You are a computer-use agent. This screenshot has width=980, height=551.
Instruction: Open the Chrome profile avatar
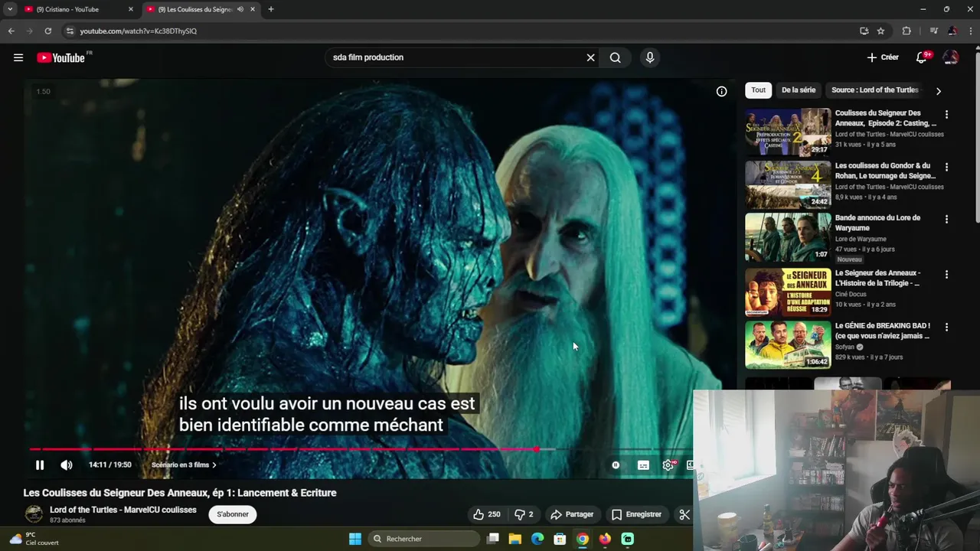[952, 31]
